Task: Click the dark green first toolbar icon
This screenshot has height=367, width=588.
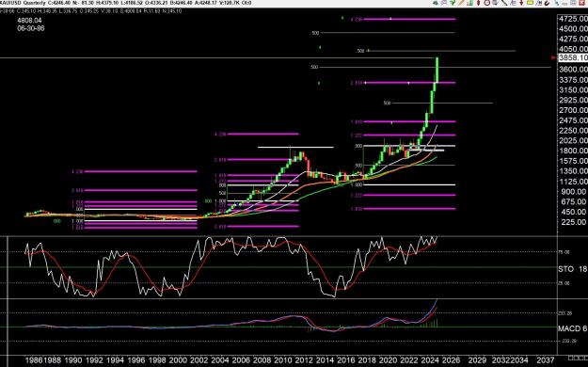Action: [435, 3]
